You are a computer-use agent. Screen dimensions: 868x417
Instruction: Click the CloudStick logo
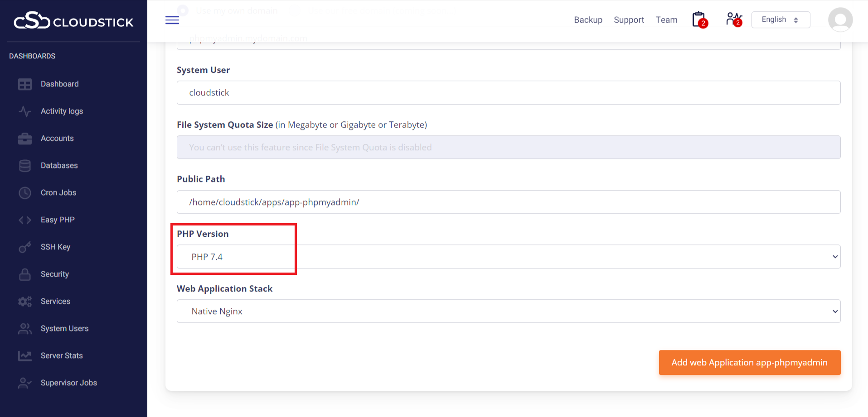tap(73, 21)
